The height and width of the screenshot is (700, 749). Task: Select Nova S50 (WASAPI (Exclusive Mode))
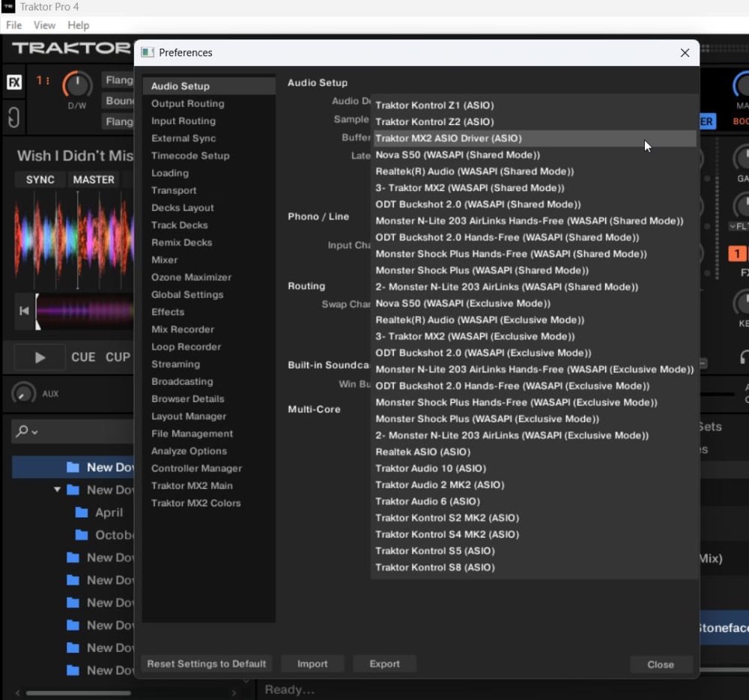click(x=533, y=303)
